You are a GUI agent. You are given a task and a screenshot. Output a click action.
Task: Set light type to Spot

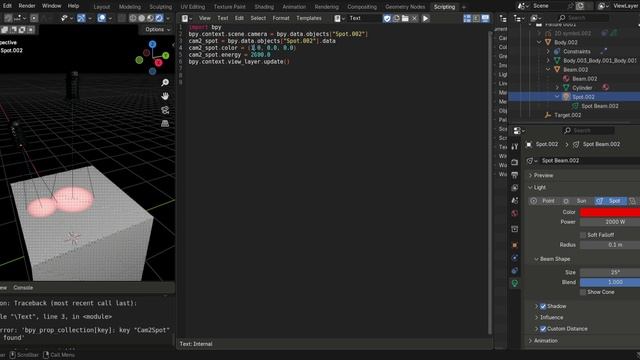(610, 201)
